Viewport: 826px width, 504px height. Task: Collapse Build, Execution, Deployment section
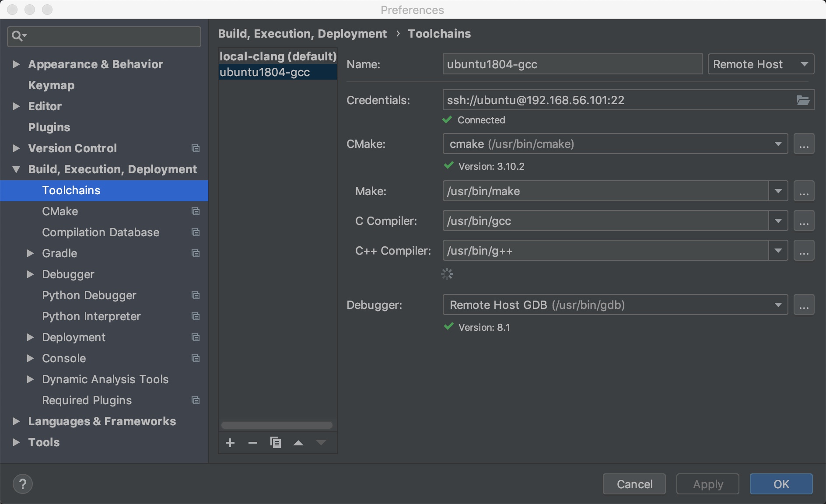(x=17, y=169)
